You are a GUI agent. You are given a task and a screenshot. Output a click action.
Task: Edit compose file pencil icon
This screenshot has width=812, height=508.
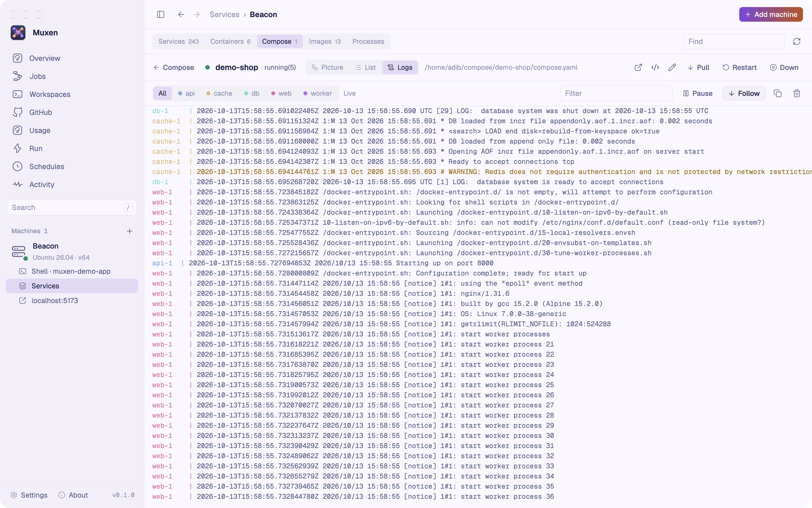point(672,68)
